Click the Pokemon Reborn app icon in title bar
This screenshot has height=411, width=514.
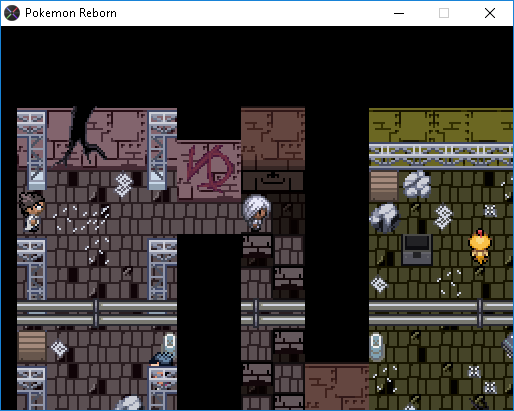12,13
